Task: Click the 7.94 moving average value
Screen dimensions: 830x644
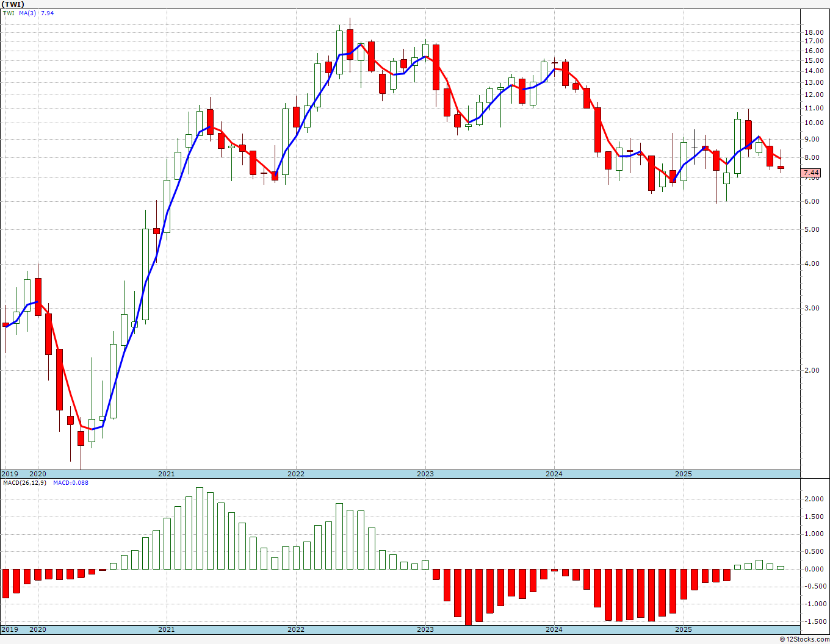Action: [47, 13]
